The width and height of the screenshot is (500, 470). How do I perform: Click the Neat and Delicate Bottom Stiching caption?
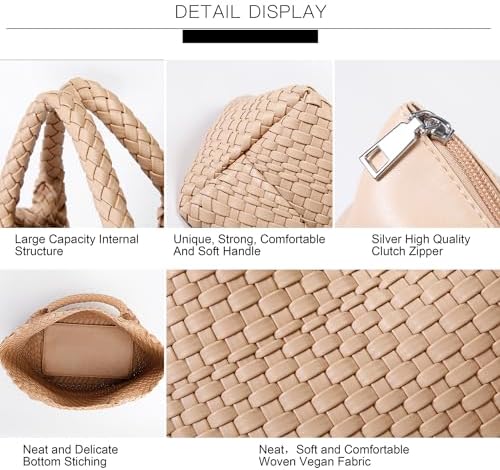70,456
